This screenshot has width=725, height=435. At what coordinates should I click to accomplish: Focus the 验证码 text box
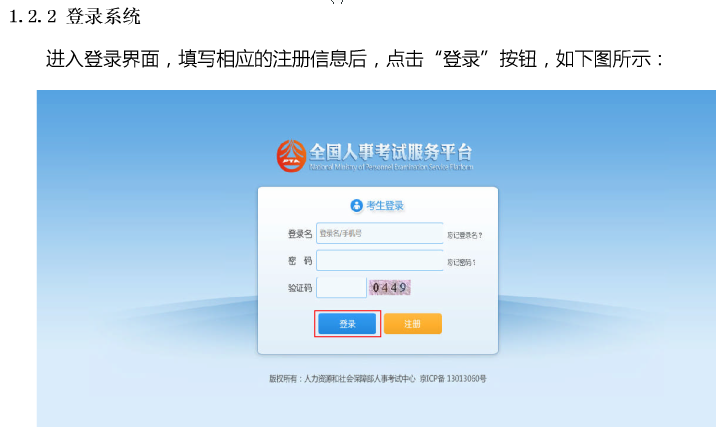coord(341,288)
